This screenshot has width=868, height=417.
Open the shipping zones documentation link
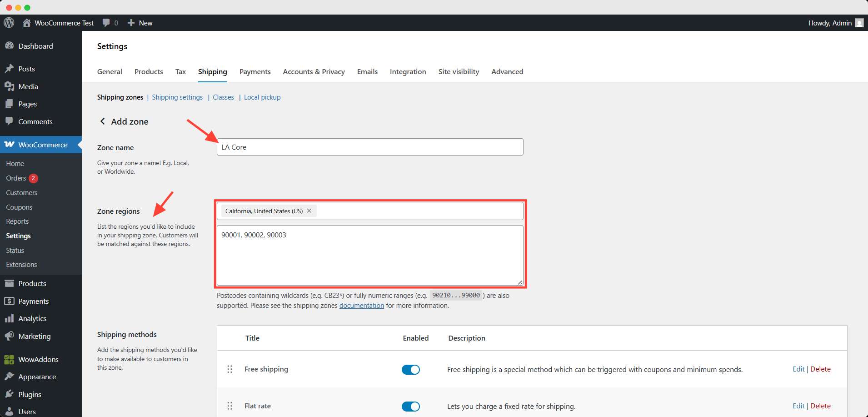coord(361,305)
